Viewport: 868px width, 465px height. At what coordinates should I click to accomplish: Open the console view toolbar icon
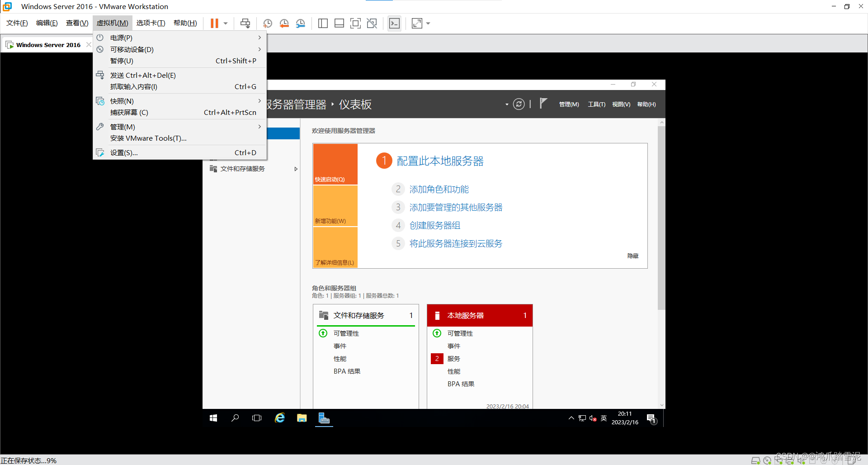point(394,23)
